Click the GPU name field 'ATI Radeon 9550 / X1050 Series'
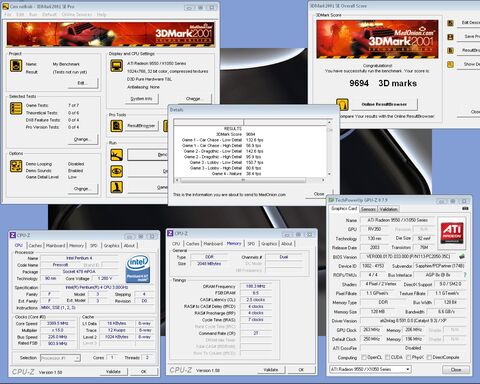This screenshot has width=480, height=384. (397, 220)
